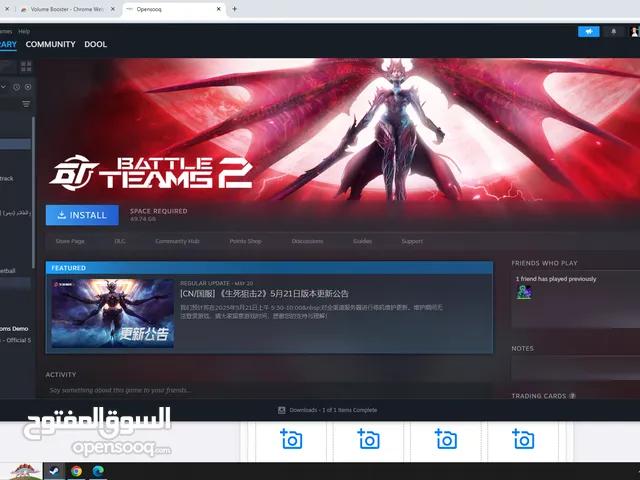Close the Volume Booster browser tab
Viewport: 640px width, 480px height.
(113, 9)
